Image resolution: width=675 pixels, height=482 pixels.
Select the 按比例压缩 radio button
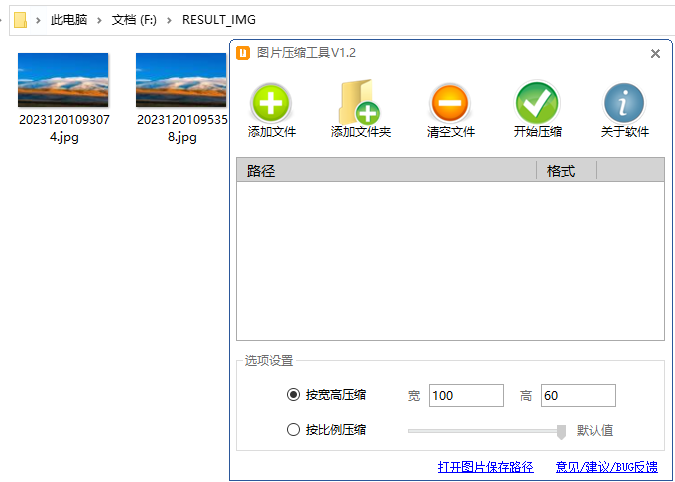pyautogui.click(x=293, y=429)
